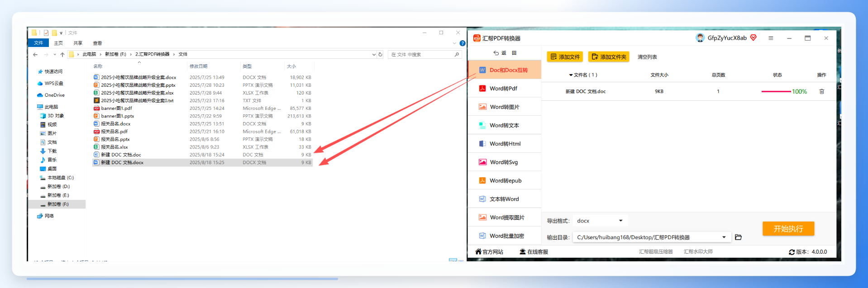Delete the 新建 DOC 文档.doc row with the trash icon

pos(821,91)
